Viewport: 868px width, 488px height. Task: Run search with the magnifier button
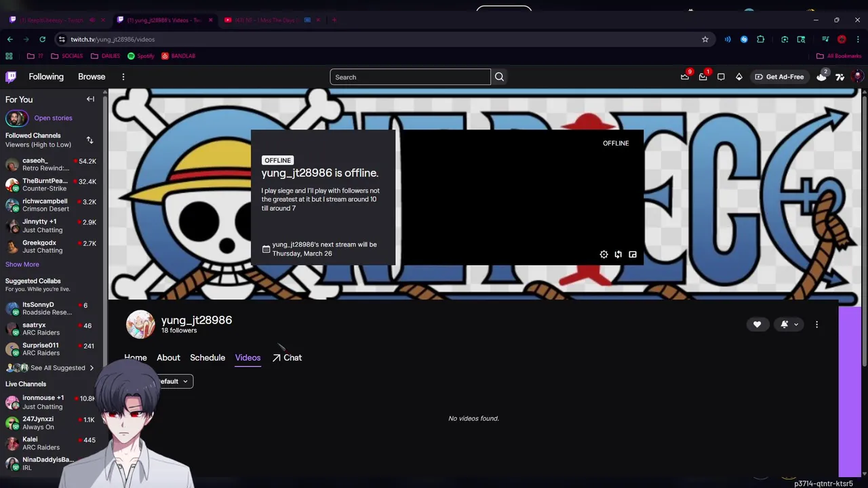(499, 77)
